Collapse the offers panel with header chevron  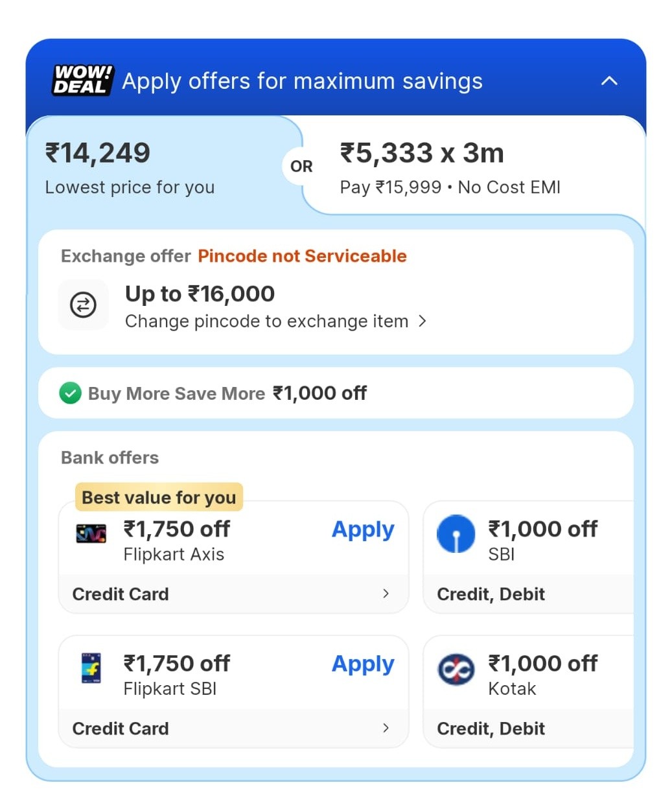click(609, 81)
